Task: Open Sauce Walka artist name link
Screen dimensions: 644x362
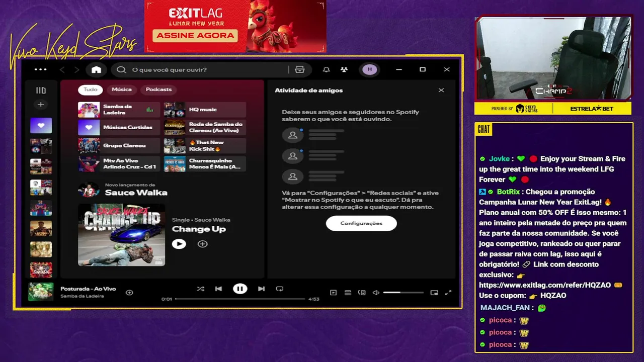Action: coord(136,193)
